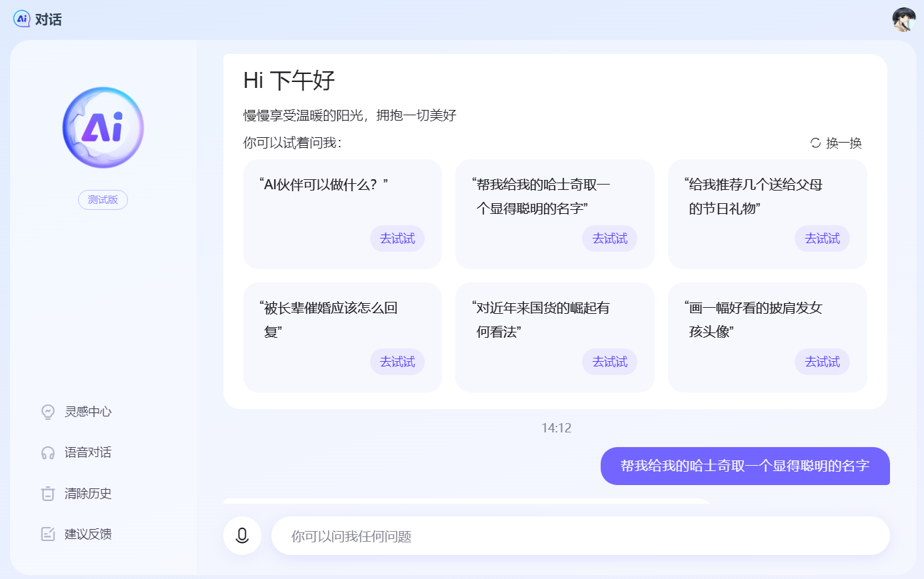Click the AI chat logo icon in header

pyautogui.click(x=22, y=19)
